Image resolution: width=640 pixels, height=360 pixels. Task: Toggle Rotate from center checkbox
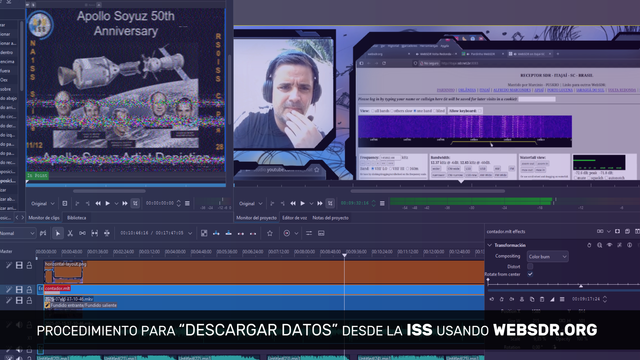pyautogui.click(x=530, y=274)
